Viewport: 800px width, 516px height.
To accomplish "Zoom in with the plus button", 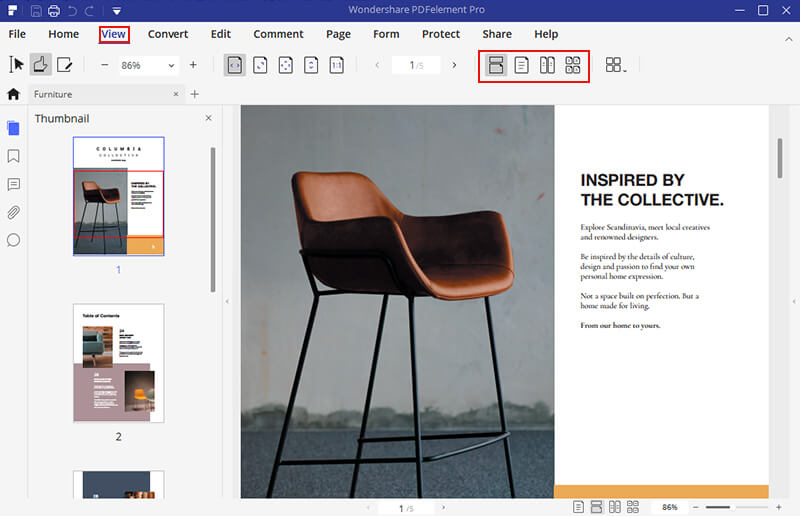I will pos(193,65).
